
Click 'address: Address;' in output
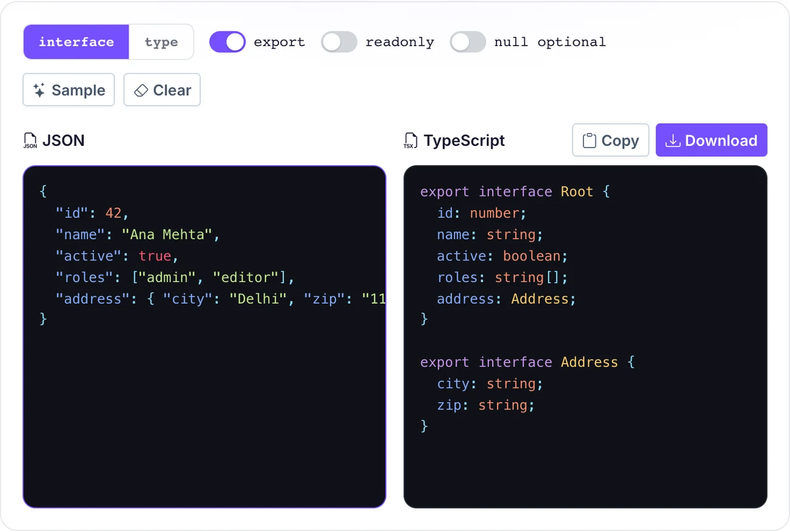(506, 298)
